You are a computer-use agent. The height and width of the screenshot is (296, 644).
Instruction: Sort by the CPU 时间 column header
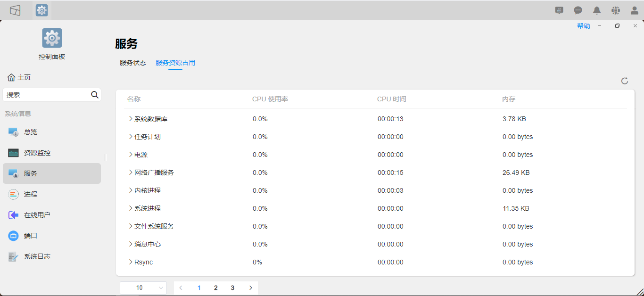tap(392, 99)
